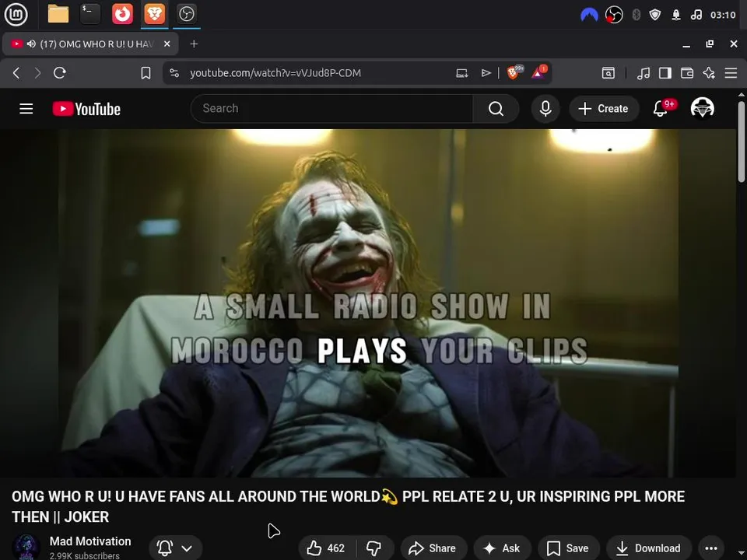Click the send/share arrow icon in address bar

[x=486, y=73]
